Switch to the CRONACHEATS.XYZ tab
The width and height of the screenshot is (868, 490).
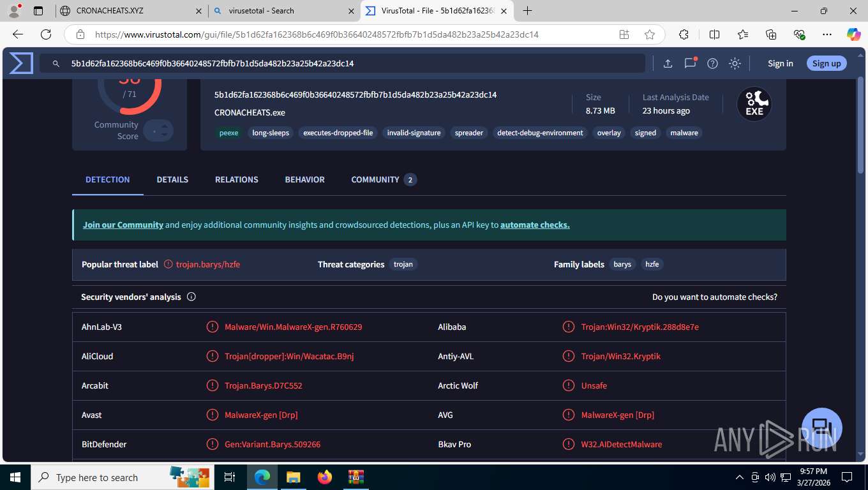(131, 11)
